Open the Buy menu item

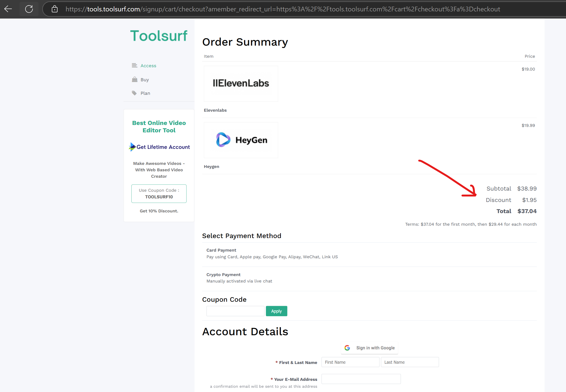tap(145, 80)
